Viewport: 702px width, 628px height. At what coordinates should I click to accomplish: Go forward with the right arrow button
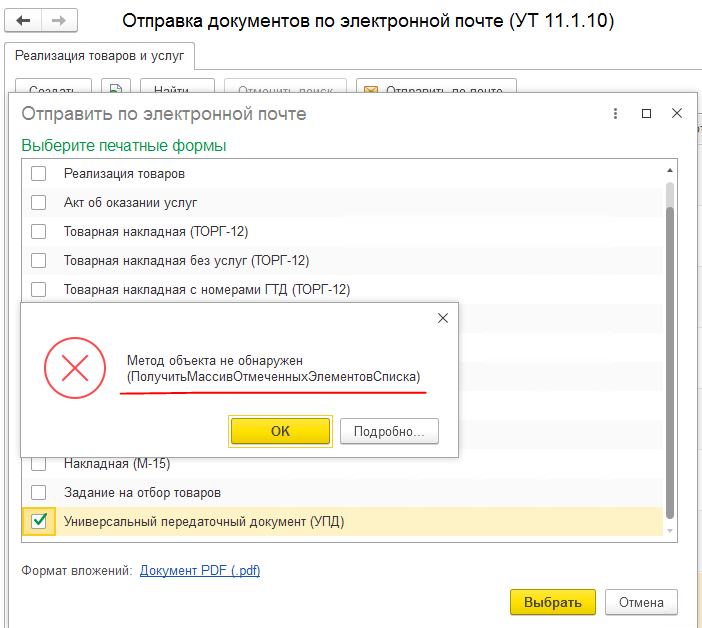(59, 21)
